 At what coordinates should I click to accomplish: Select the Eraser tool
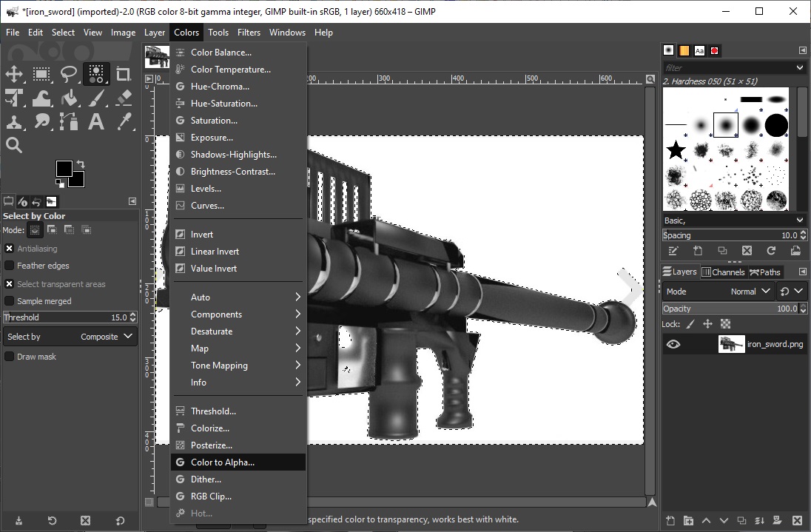tap(124, 98)
